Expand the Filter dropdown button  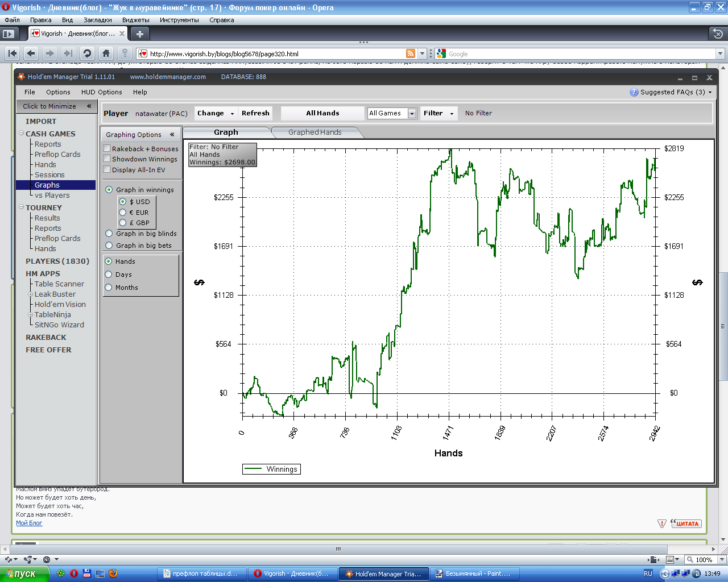tap(439, 113)
